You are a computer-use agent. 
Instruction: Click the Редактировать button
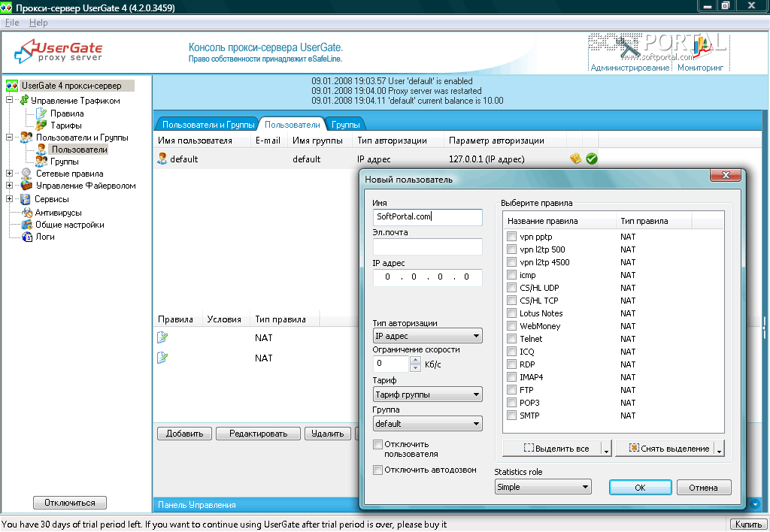(259, 434)
